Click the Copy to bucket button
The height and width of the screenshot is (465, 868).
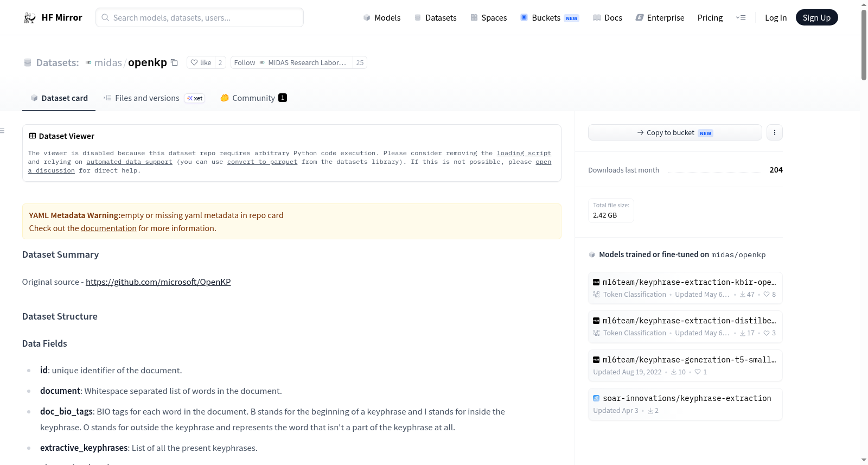coord(675,132)
